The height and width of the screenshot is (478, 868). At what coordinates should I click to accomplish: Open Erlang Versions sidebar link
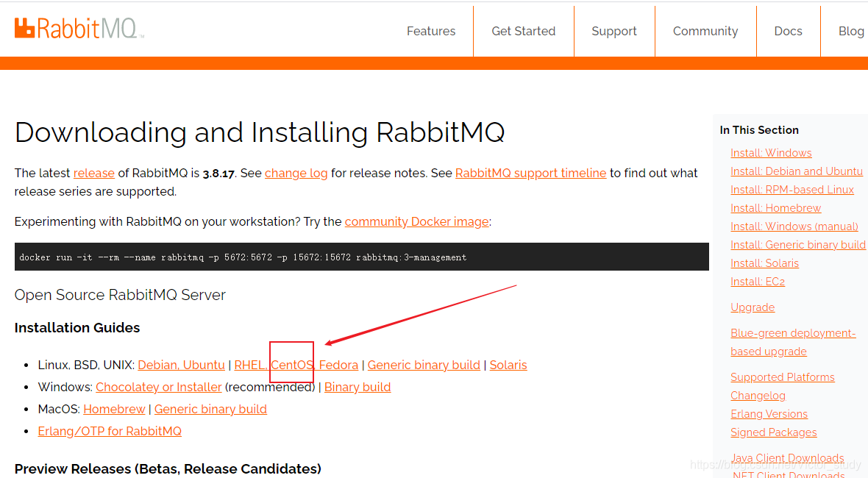769,414
